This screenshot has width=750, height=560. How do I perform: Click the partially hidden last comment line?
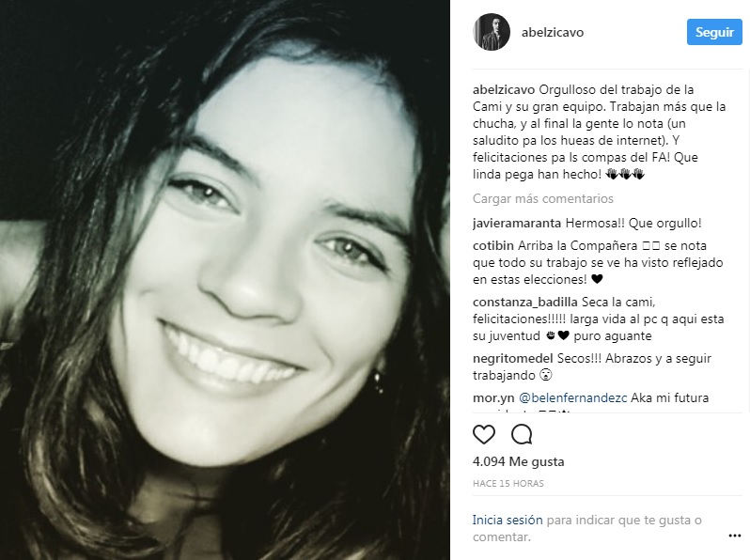coord(522,411)
